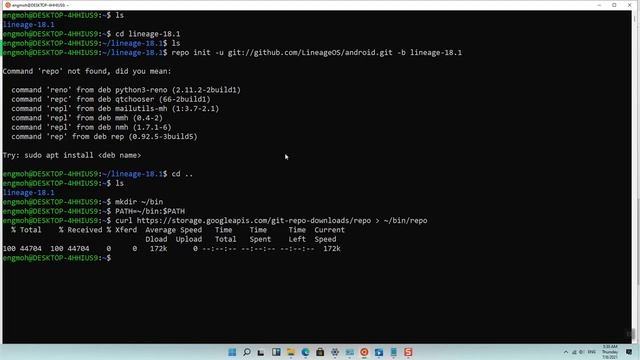Click the '% Received' curl column header
Screen dimensions: 640x360
pyautogui.click(x=80, y=230)
